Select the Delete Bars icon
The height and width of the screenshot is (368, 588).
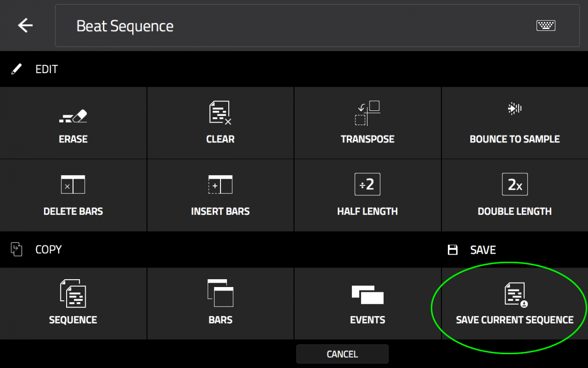click(73, 184)
